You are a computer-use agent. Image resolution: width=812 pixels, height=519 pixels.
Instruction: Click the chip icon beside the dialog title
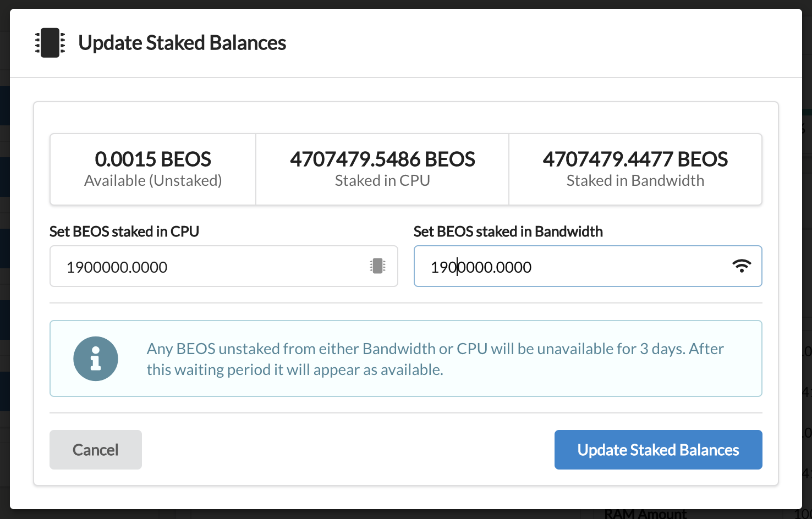(x=50, y=43)
